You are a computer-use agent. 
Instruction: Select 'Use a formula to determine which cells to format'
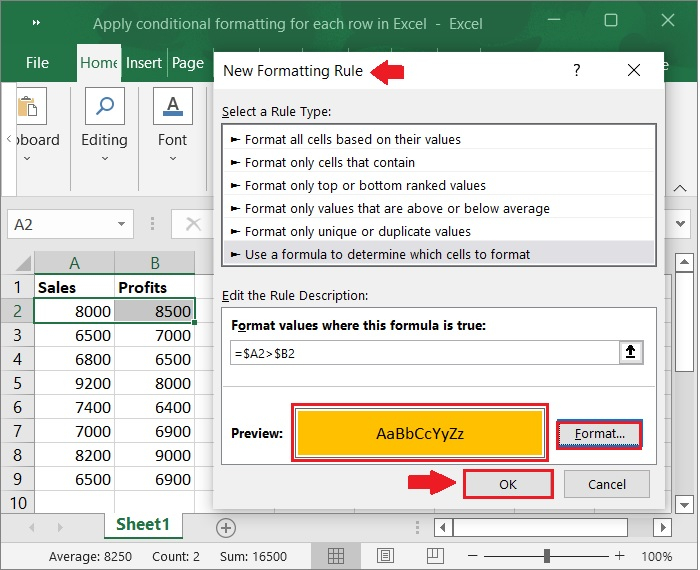pyautogui.click(x=439, y=254)
